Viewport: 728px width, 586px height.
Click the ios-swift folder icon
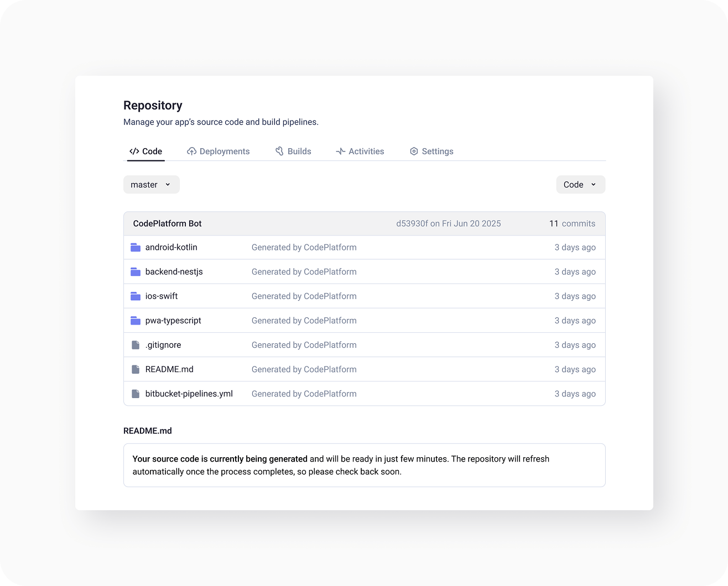(136, 296)
